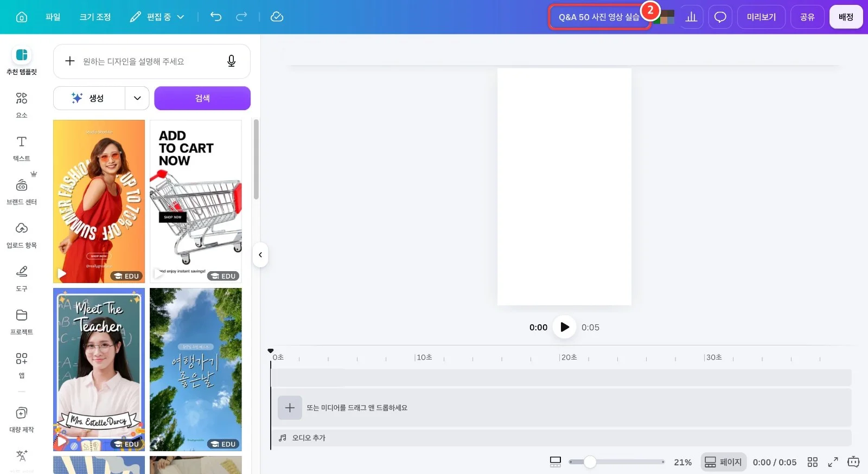Click the purple 검색 search button
Image resolution: width=868 pixels, height=474 pixels.
coord(202,98)
